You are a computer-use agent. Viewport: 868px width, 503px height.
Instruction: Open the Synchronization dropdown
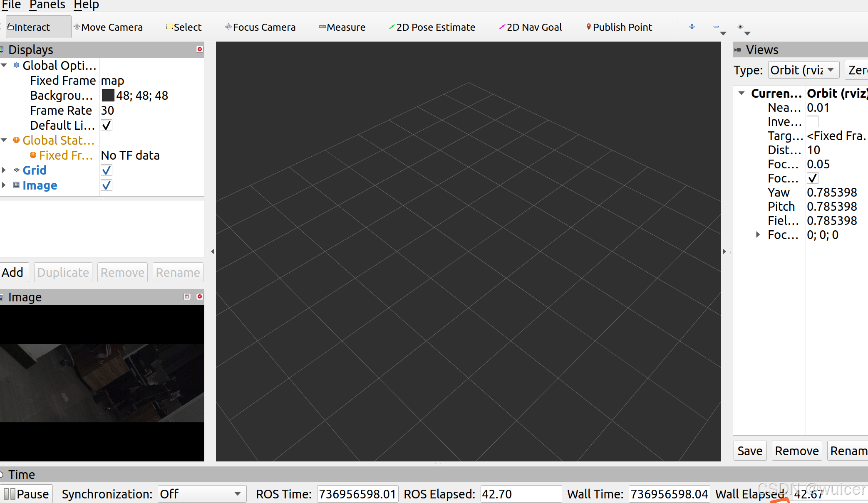point(201,494)
